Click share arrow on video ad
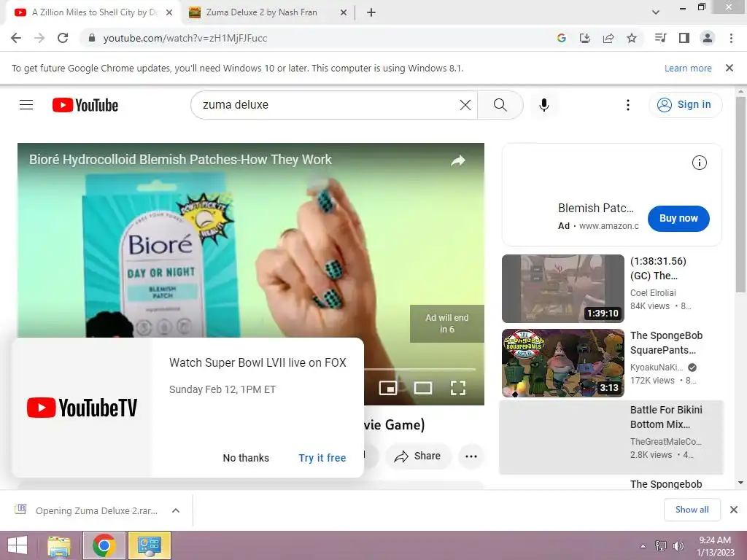Screen dimensions: 747x560 click(458, 160)
